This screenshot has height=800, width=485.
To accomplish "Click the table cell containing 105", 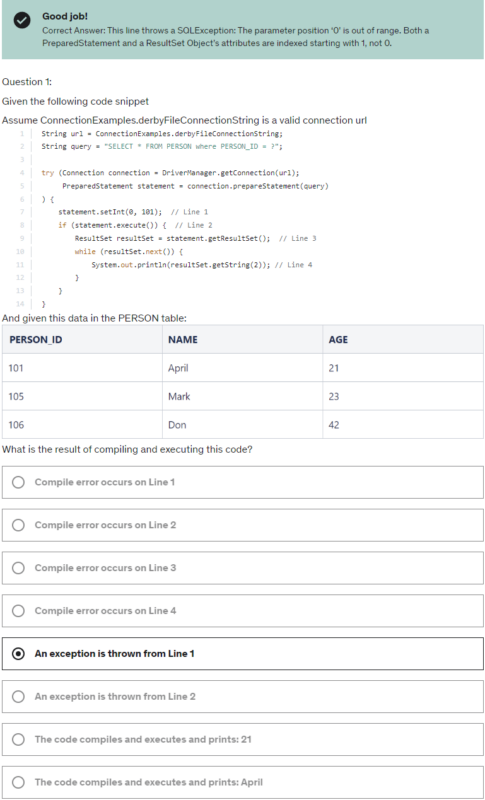I will 82,396.
